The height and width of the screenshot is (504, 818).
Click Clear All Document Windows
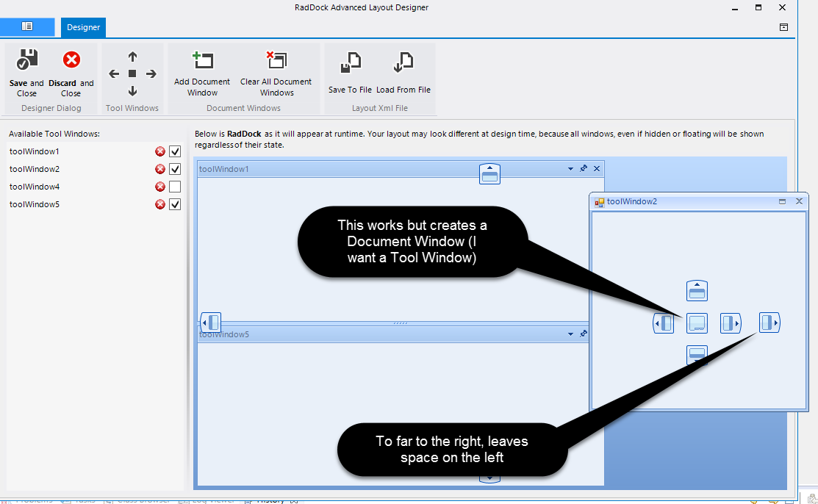coord(276,73)
